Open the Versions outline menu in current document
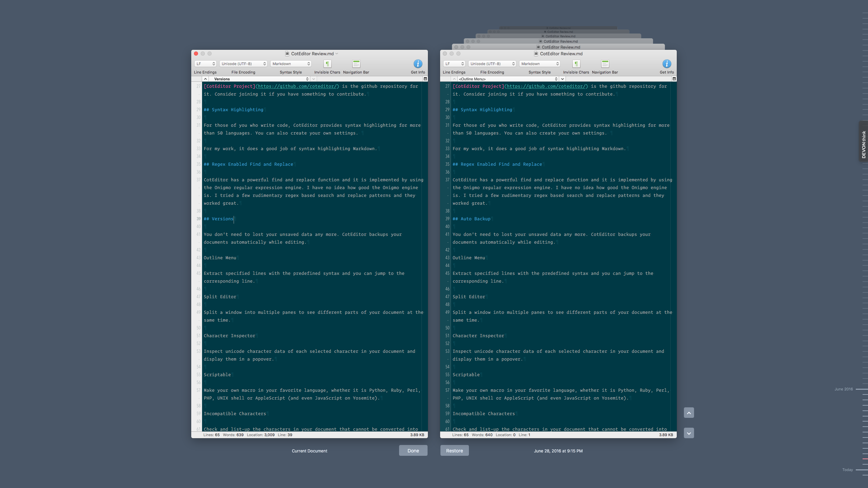The image size is (868, 488). pyautogui.click(x=259, y=79)
